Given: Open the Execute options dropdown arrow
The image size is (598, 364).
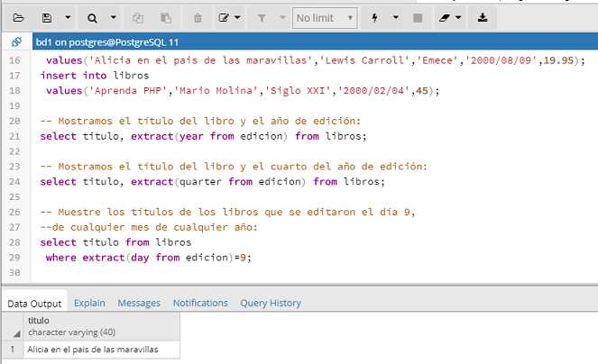Looking at the screenshot, I should pyautogui.click(x=395, y=17).
